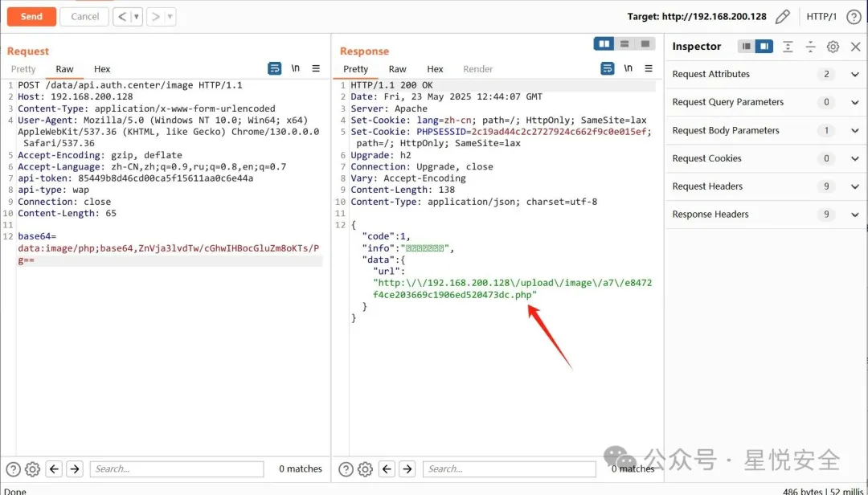868x495 pixels.
Task: Expand the Request Attributes section
Action: coord(766,74)
